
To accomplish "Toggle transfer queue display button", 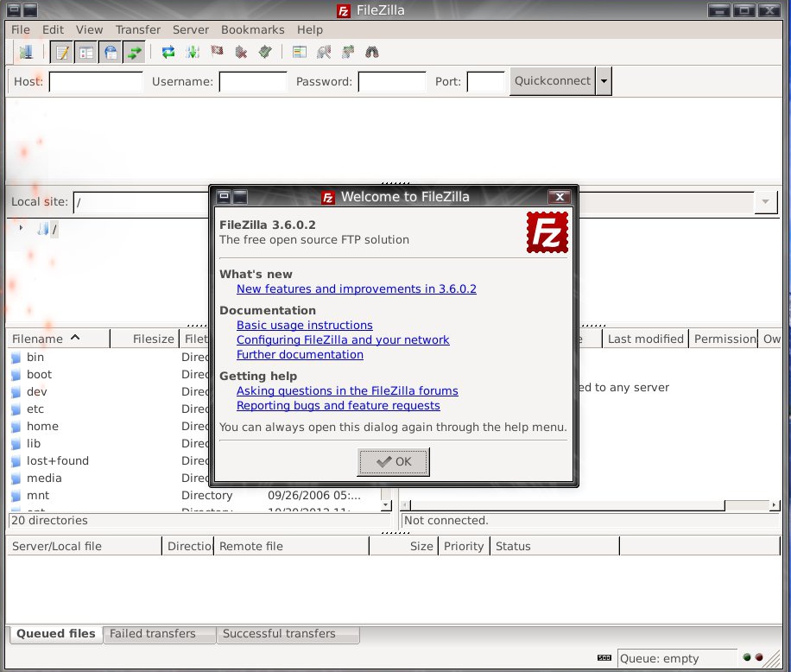I will [x=134, y=52].
